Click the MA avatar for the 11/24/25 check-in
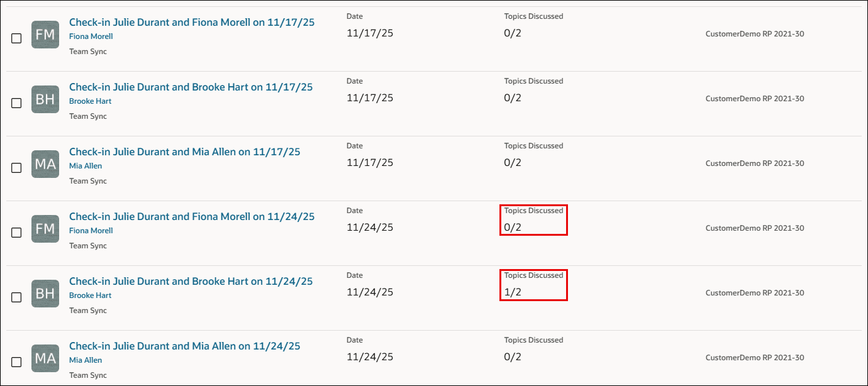Screen dimensions: 868x386 pyautogui.click(x=45, y=358)
